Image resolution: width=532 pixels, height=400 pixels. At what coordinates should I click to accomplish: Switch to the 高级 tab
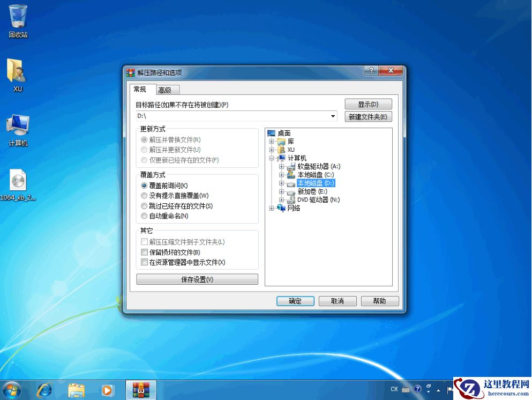point(167,90)
